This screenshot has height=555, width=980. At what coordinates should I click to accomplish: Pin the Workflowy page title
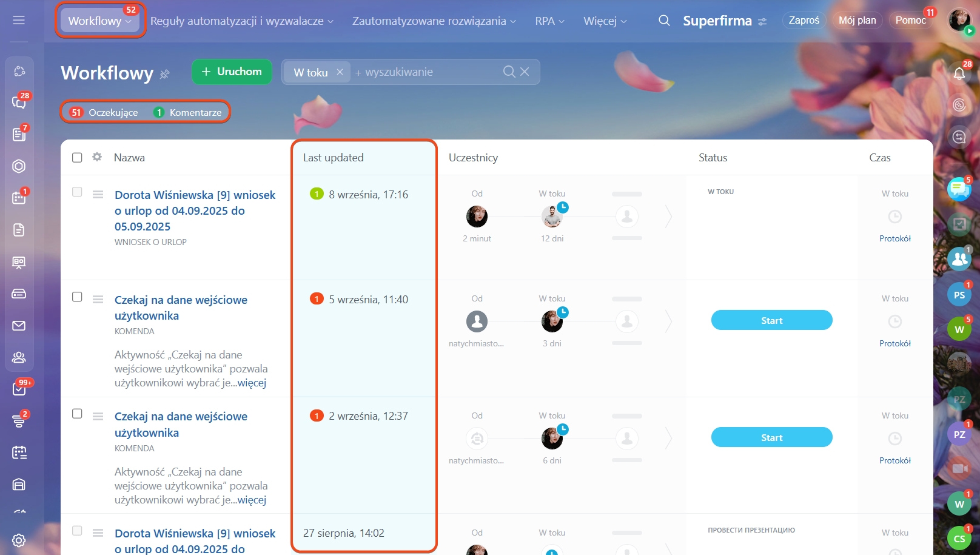tap(164, 74)
